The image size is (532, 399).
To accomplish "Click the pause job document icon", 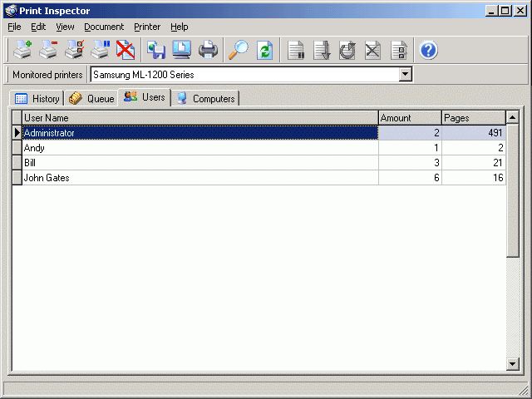I will pos(296,50).
